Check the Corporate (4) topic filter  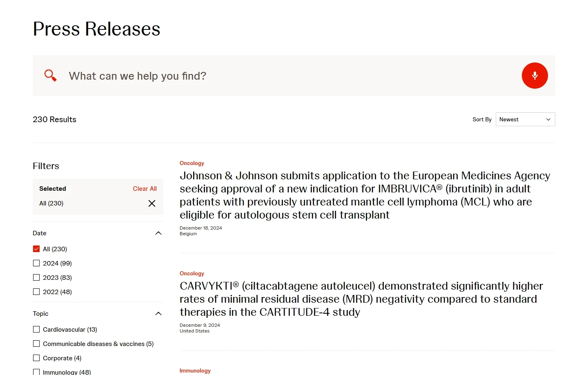pyautogui.click(x=36, y=358)
